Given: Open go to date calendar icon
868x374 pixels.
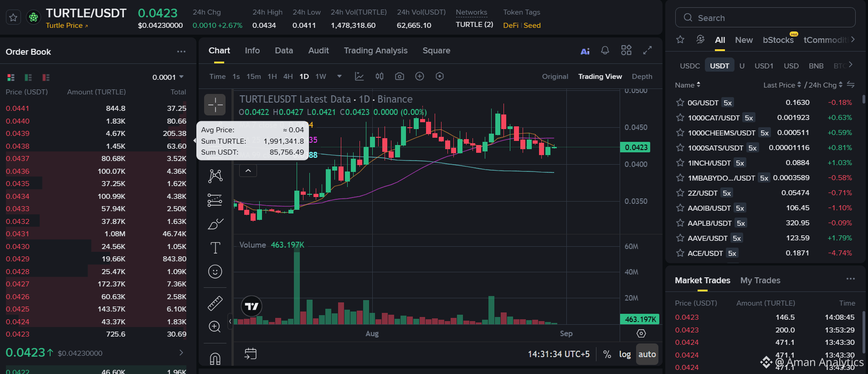Looking at the screenshot, I should pyautogui.click(x=251, y=354).
